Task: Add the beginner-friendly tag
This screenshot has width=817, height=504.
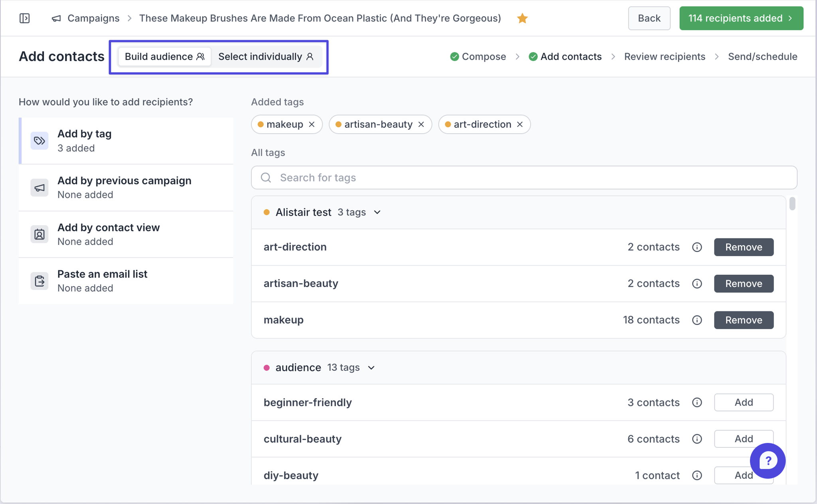Action: pos(744,402)
